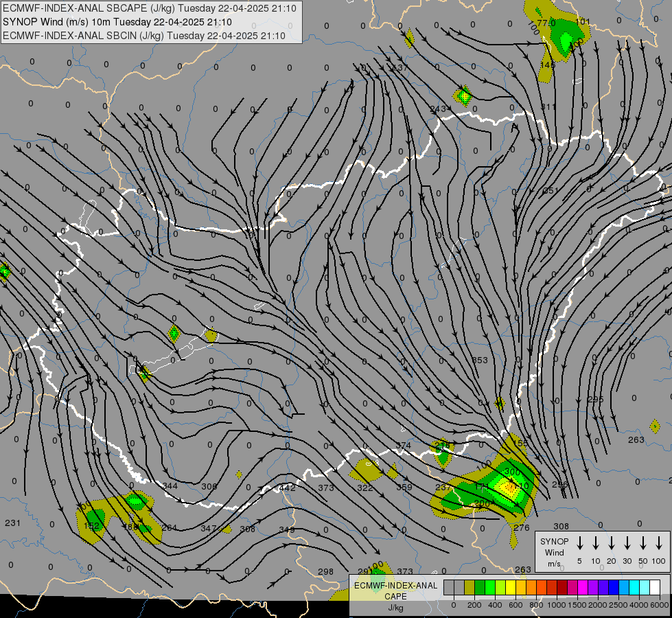The width and height of the screenshot is (672, 618).
Task: Click the 2000 tick label on CAPE scale
Action: (x=598, y=605)
